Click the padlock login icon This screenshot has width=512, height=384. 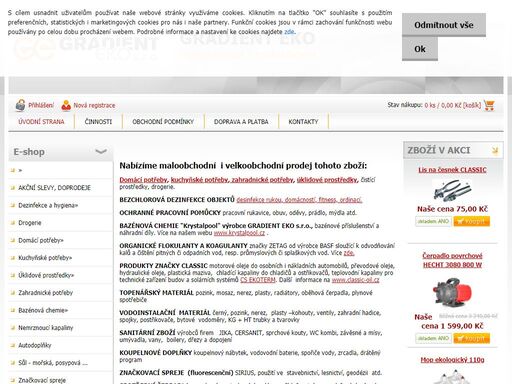(x=20, y=105)
